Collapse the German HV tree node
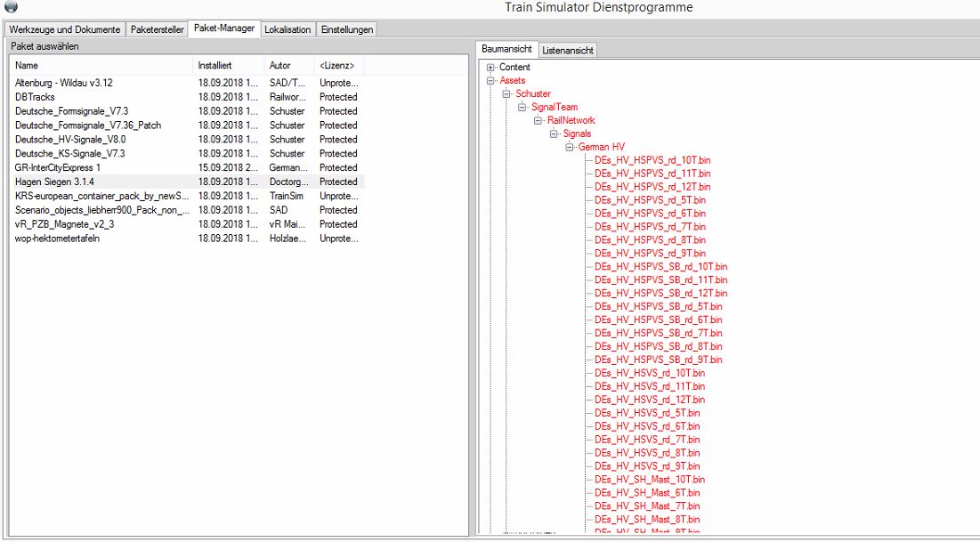980x542 pixels. [x=569, y=148]
